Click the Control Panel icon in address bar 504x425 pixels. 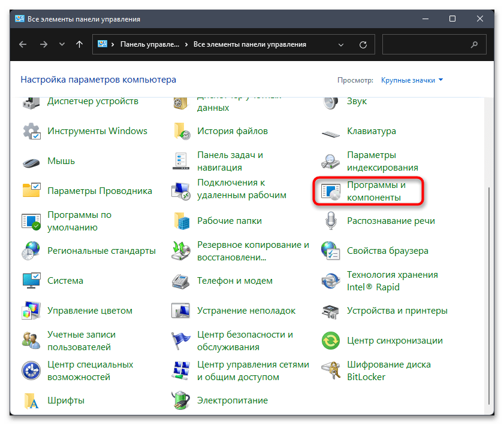[102, 44]
